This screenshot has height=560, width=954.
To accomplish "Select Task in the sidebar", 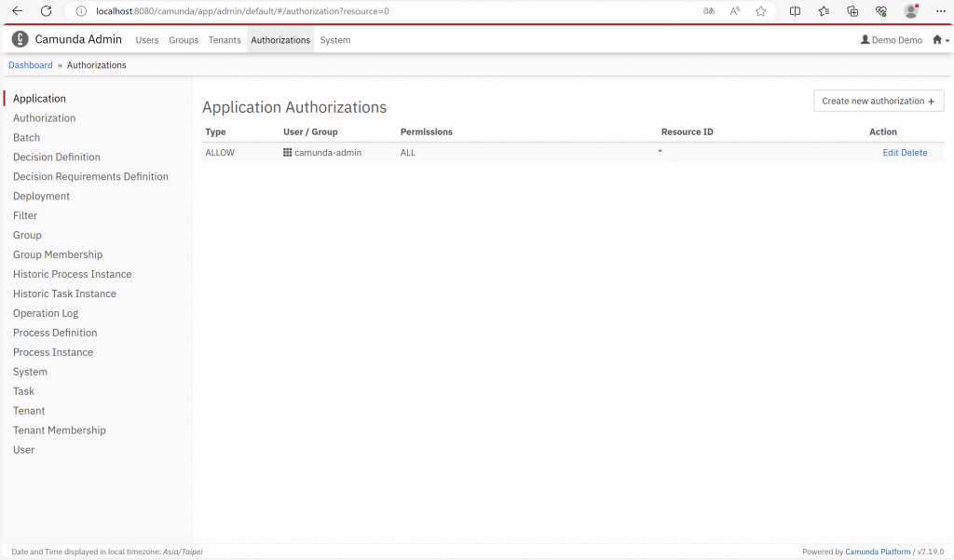I will 23,391.
